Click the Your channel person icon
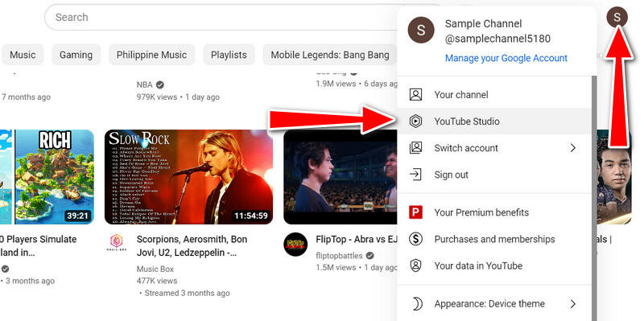The width and height of the screenshot is (644, 321). point(415,95)
